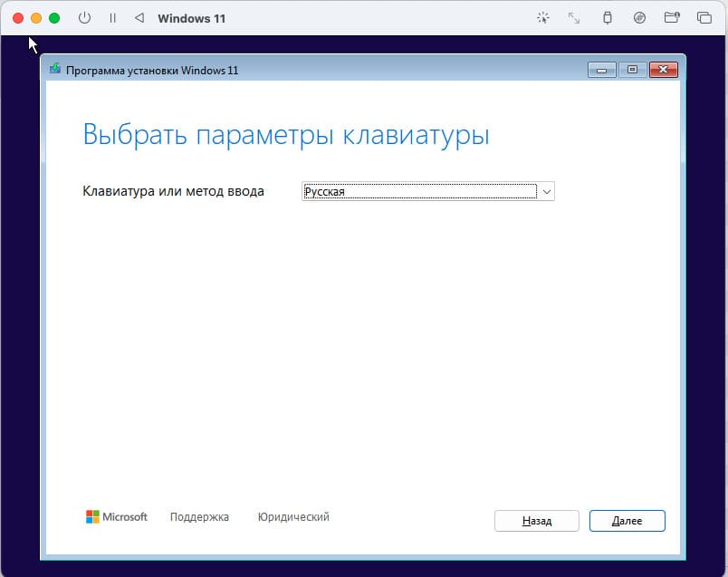This screenshot has height=577, width=728.
Task: Click the windows icon in VM toolbar
Action: pos(704,18)
